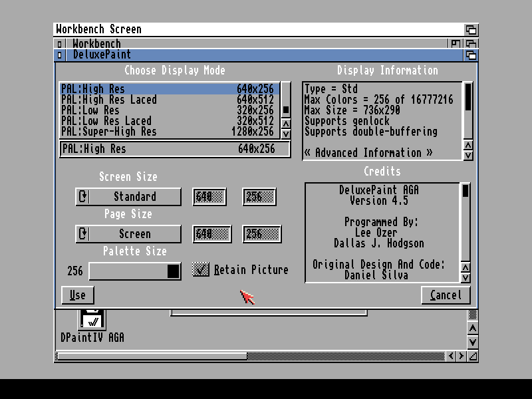Click the Screen Size height field
This screenshot has height=399, width=532.
[259, 196]
